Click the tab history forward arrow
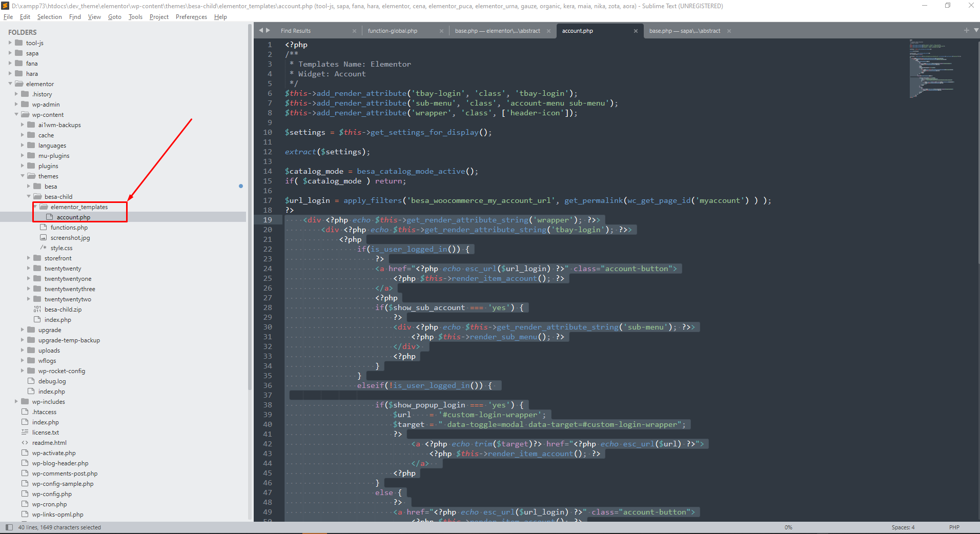This screenshot has width=980, height=534. point(268,30)
